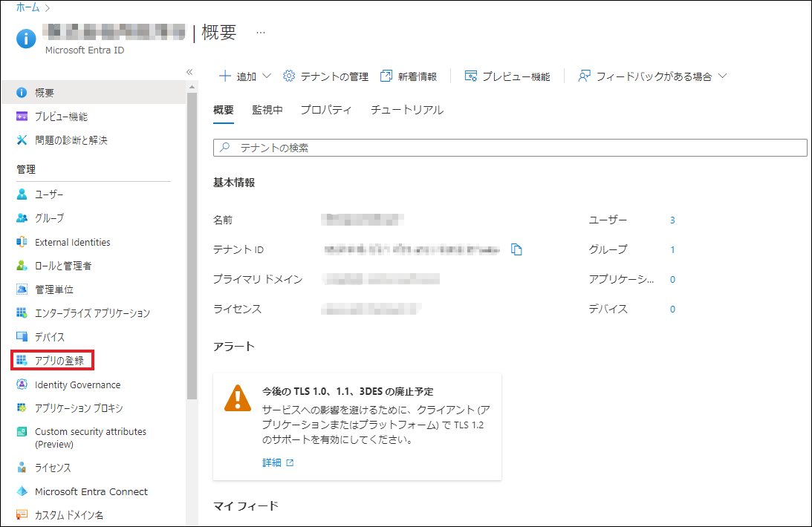Open 新着情報 in the toolbar
Image resolution: width=812 pixels, height=527 pixels.
(x=408, y=76)
